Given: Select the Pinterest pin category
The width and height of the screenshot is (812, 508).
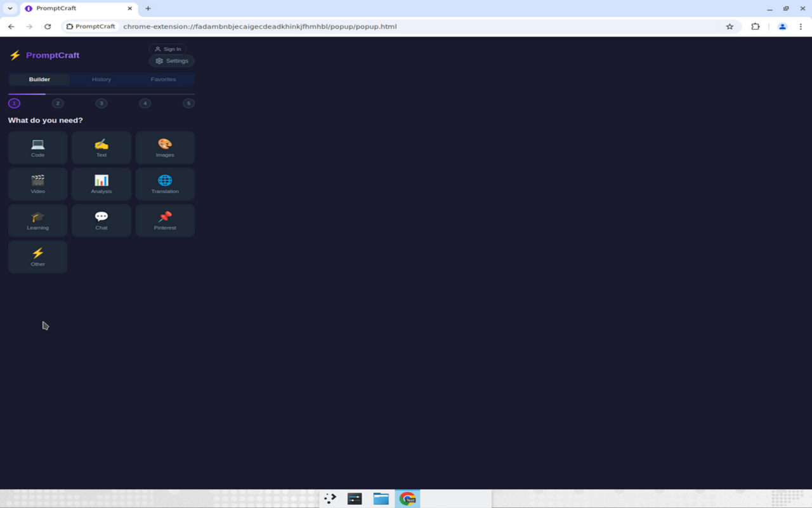Looking at the screenshot, I should [165, 220].
